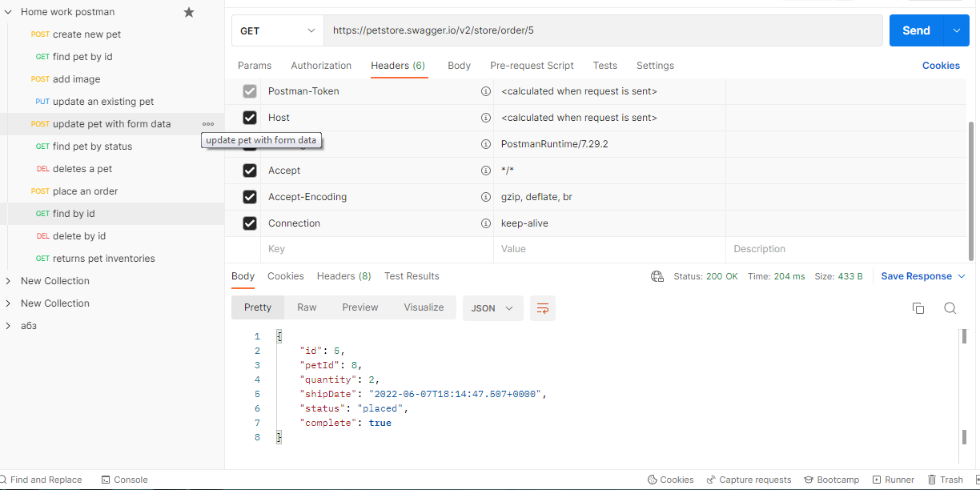The width and height of the screenshot is (980, 490).
Task: Switch to the Tests tab
Action: (x=604, y=65)
